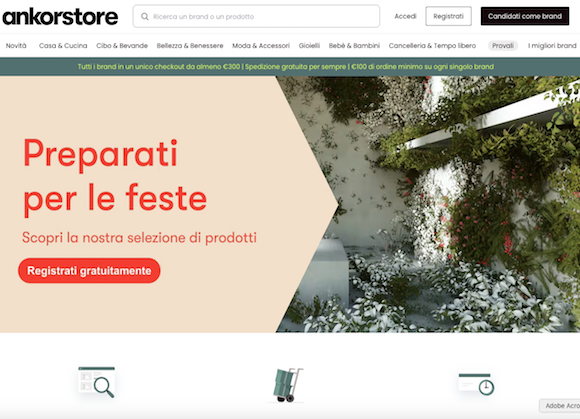
Task: Open the ankorstore logo homepage
Action: (x=60, y=17)
